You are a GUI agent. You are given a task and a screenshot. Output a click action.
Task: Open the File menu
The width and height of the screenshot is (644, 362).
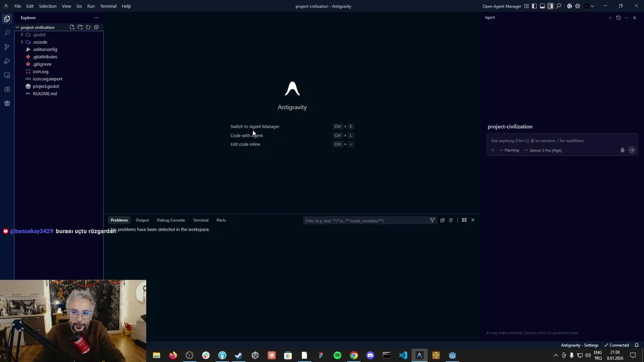(x=18, y=6)
